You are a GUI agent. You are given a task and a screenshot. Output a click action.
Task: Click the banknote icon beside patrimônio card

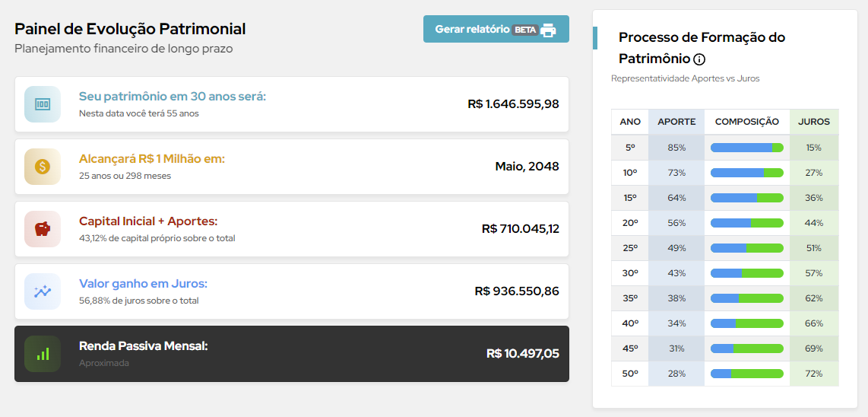43,104
